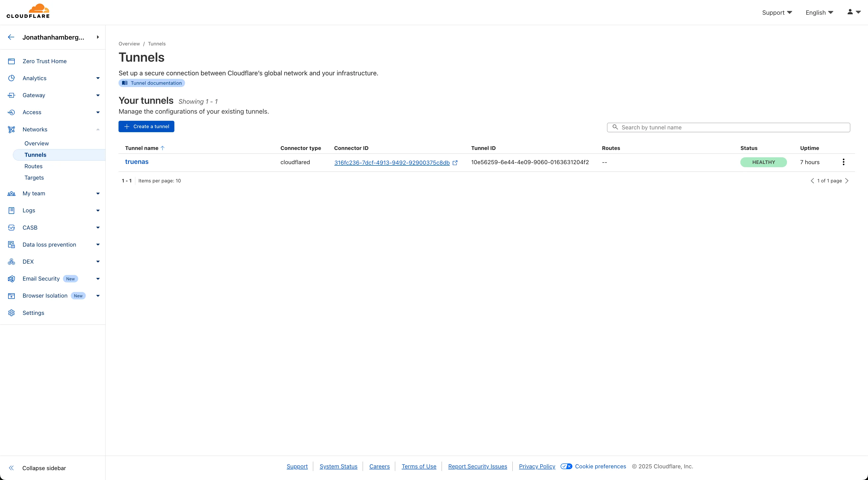Image resolution: width=868 pixels, height=480 pixels.
Task: Click the Status column header
Action: click(x=749, y=148)
